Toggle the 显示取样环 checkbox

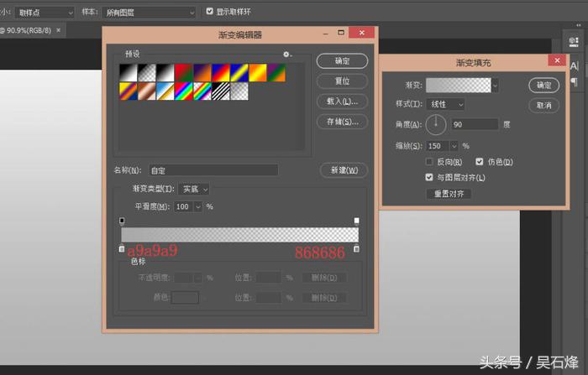[210, 12]
